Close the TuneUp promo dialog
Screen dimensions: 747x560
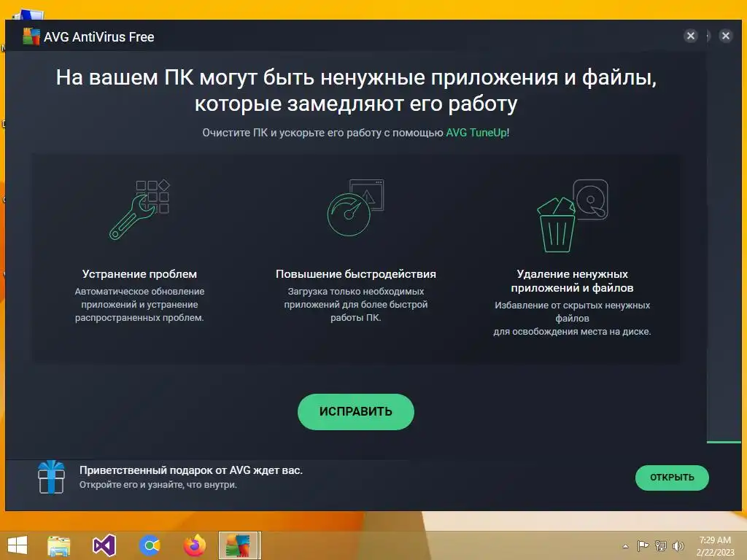(690, 36)
